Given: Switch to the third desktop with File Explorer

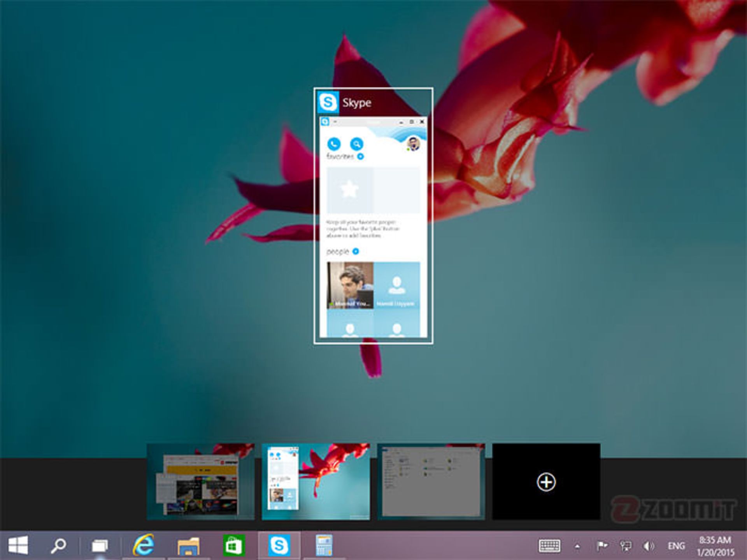Looking at the screenshot, I should point(431,481).
